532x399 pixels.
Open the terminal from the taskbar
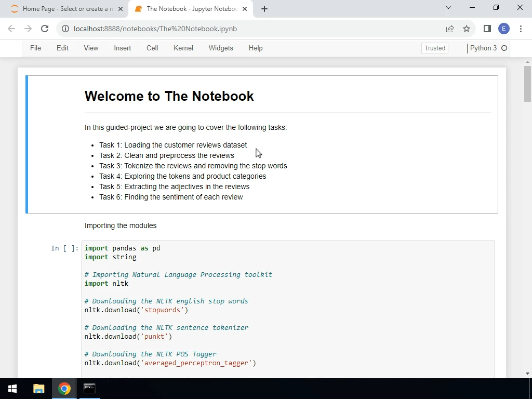pyautogui.click(x=89, y=388)
